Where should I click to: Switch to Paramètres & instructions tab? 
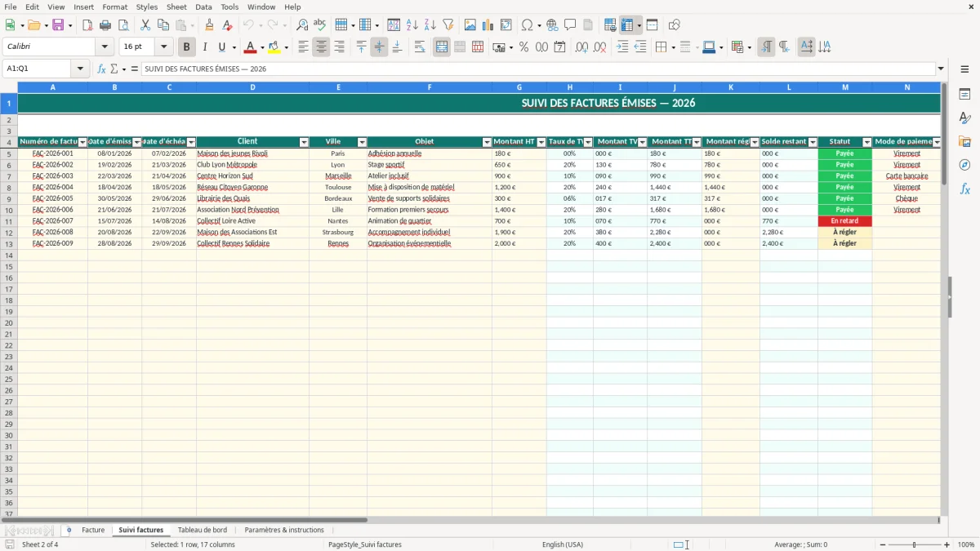(x=284, y=530)
